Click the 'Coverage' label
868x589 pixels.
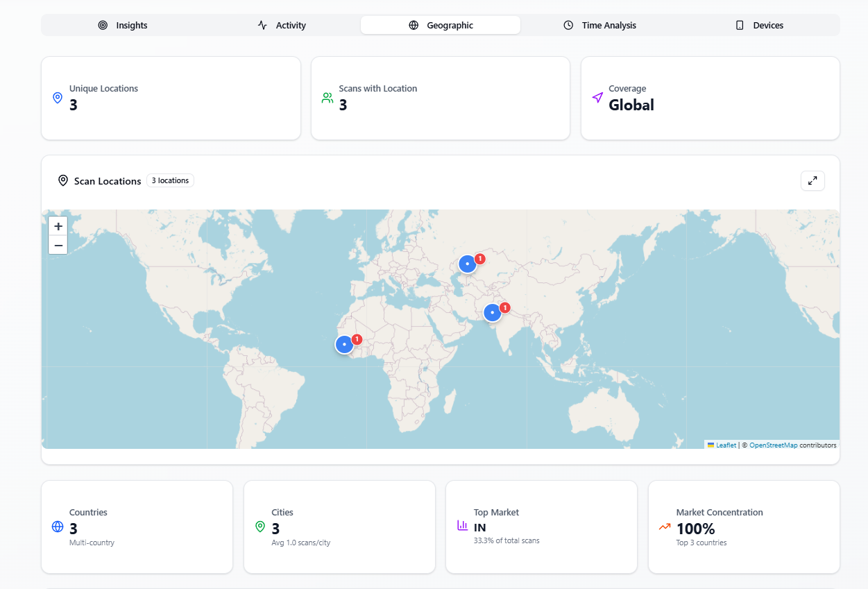627,88
